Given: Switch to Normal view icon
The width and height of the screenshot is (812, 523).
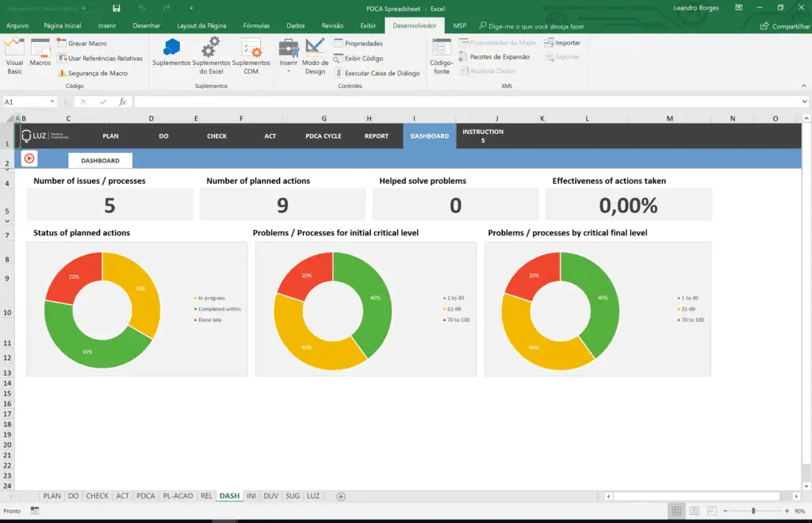Looking at the screenshot, I should point(676,510).
